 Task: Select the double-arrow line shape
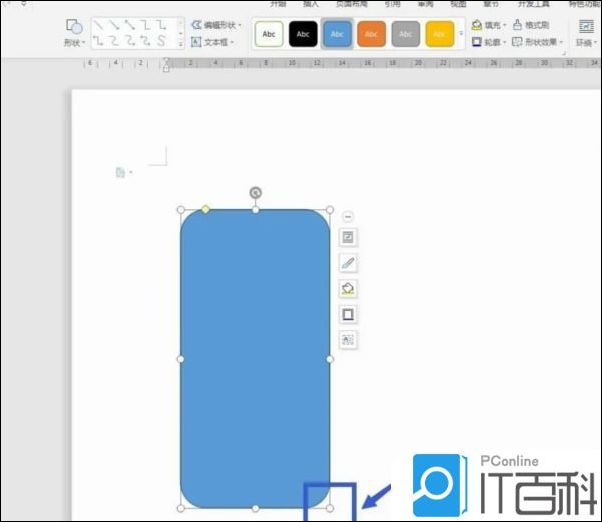pyautogui.click(x=130, y=26)
